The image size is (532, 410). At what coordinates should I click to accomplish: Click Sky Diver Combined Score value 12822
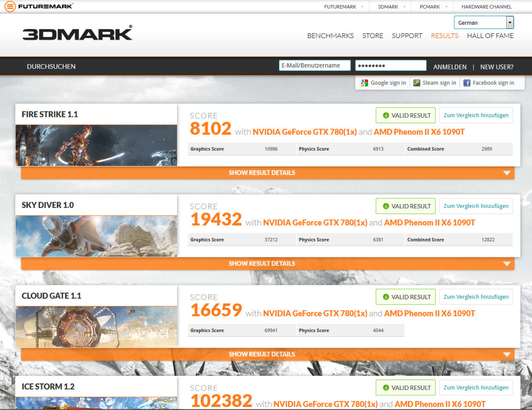pyautogui.click(x=488, y=240)
